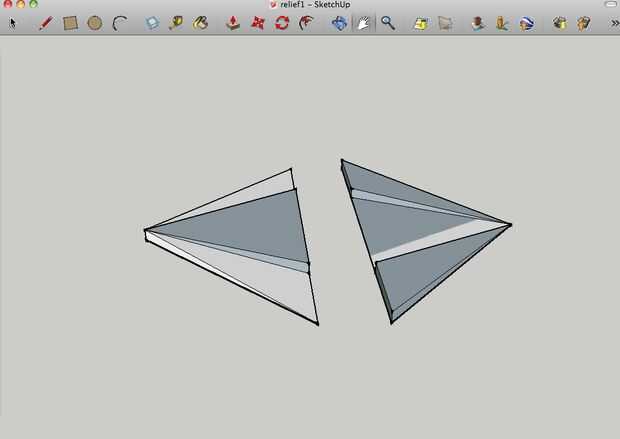Image resolution: width=620 pixels, height=439 pixels.
Task: Activate the Zoom magnifier tool
Action: coord(388,23)
